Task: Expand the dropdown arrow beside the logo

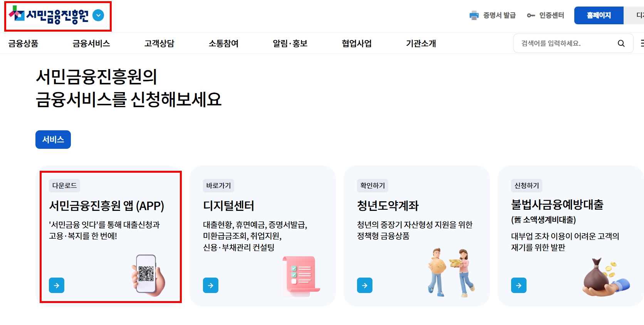Action: [x=98, y=15]
